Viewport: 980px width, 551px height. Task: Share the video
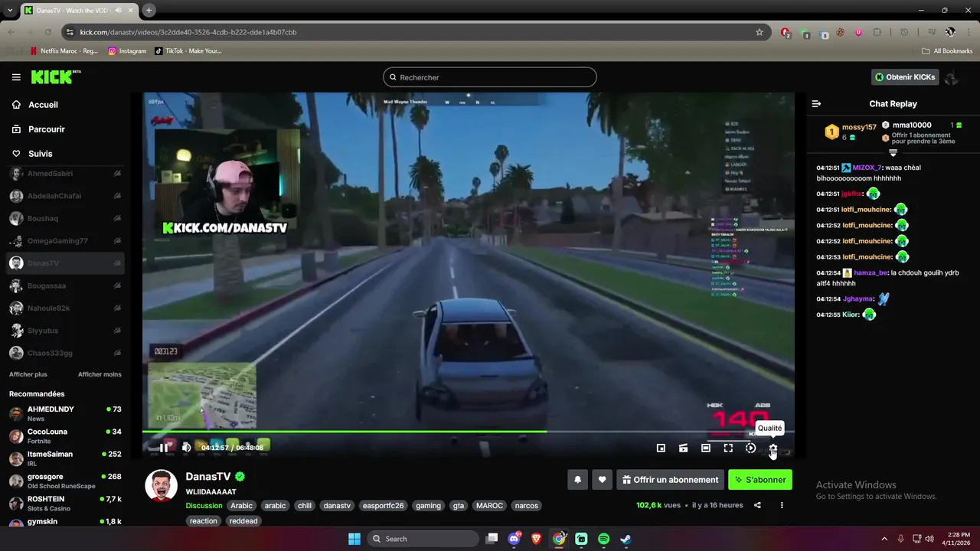pos(757,505)
